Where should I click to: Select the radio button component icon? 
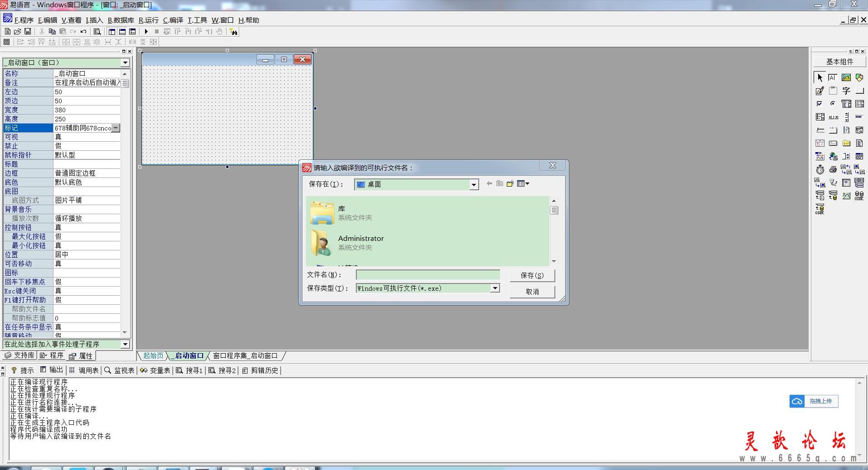click(x=833, y=104)
